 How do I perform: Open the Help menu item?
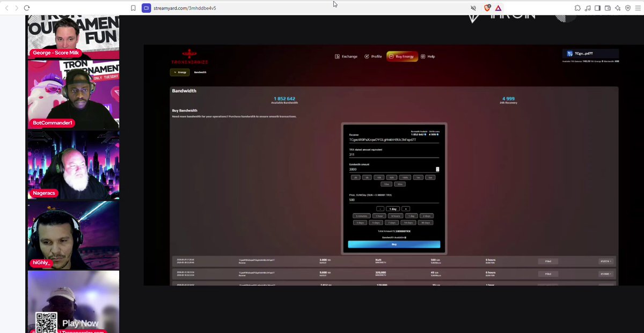coord(428,56)
